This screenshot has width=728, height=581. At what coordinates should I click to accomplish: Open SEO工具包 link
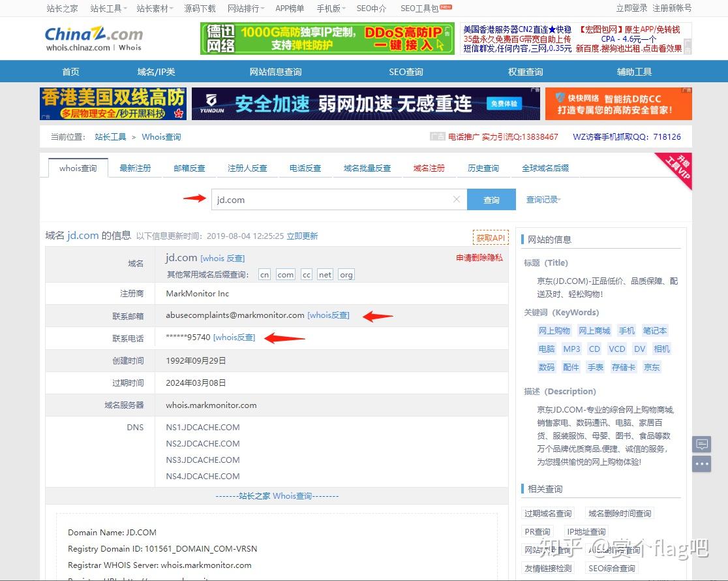[x=419, y=8]
